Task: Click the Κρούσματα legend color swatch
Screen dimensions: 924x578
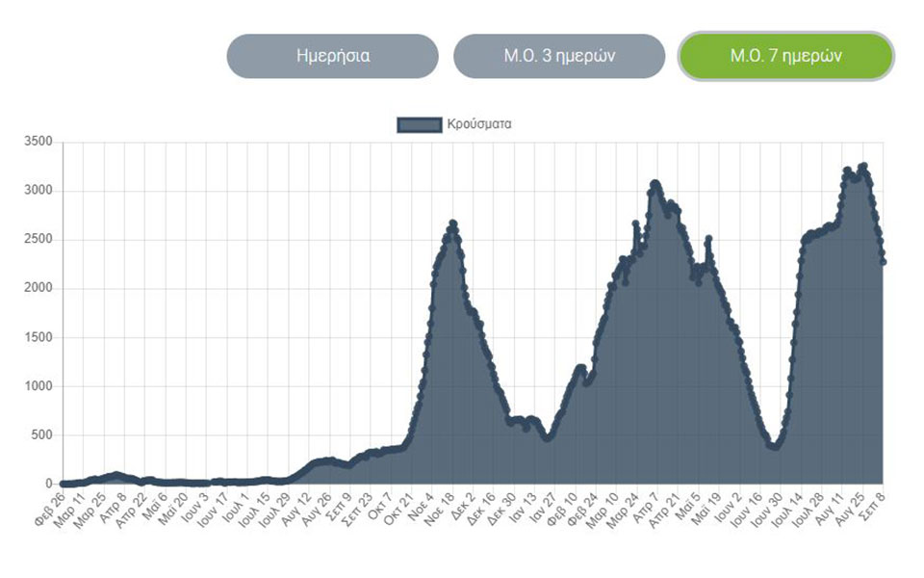Action: tap(419, 122)
